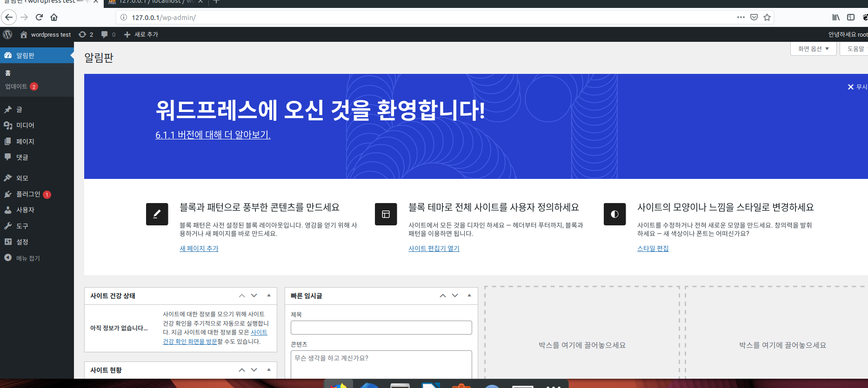
Task: Move 사이트 건강 상태 box down
Action: [254, 296]
